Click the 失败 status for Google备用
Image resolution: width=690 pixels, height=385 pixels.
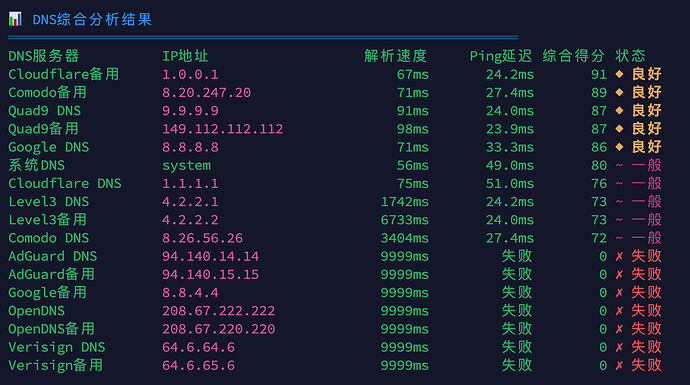point(646,293)
